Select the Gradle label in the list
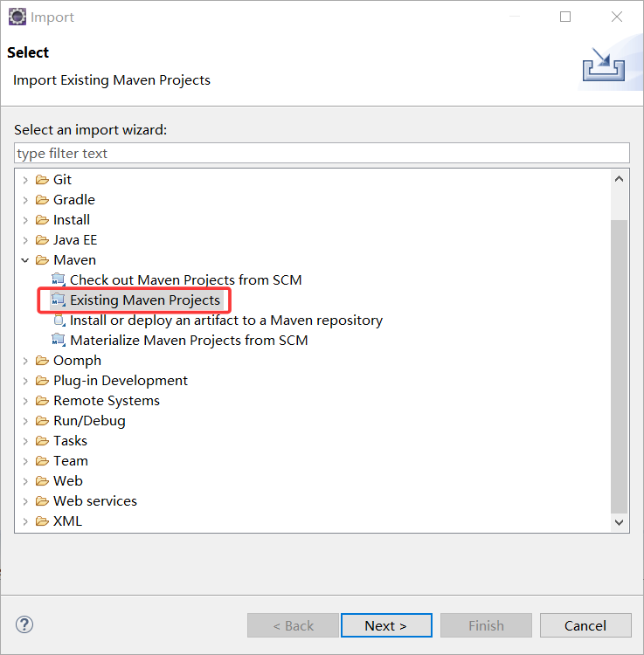 point(74,200)
